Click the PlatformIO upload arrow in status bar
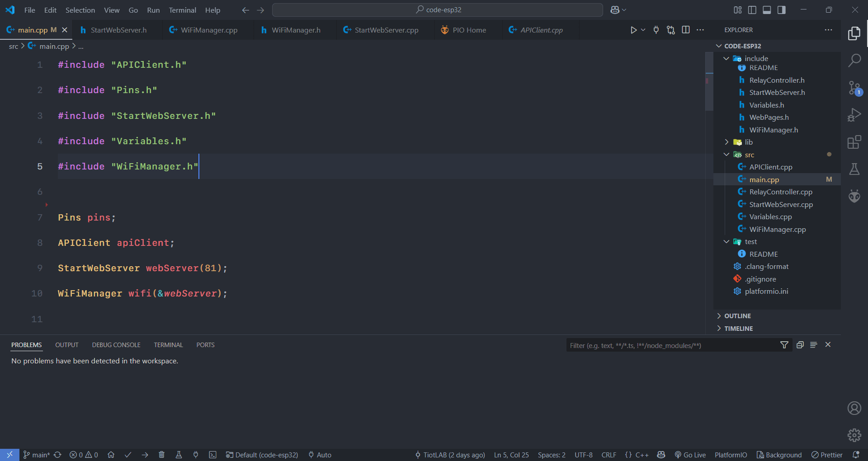 pos(145,455)
